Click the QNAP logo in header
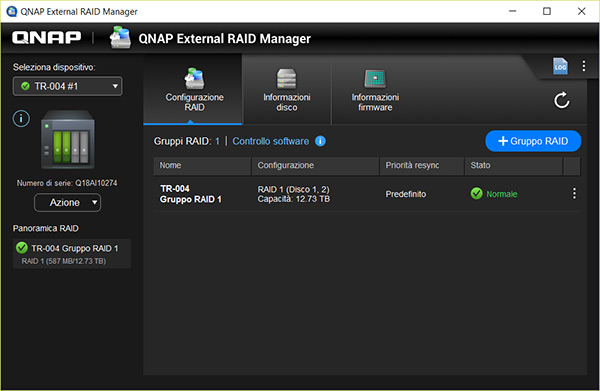 (47, 37)
